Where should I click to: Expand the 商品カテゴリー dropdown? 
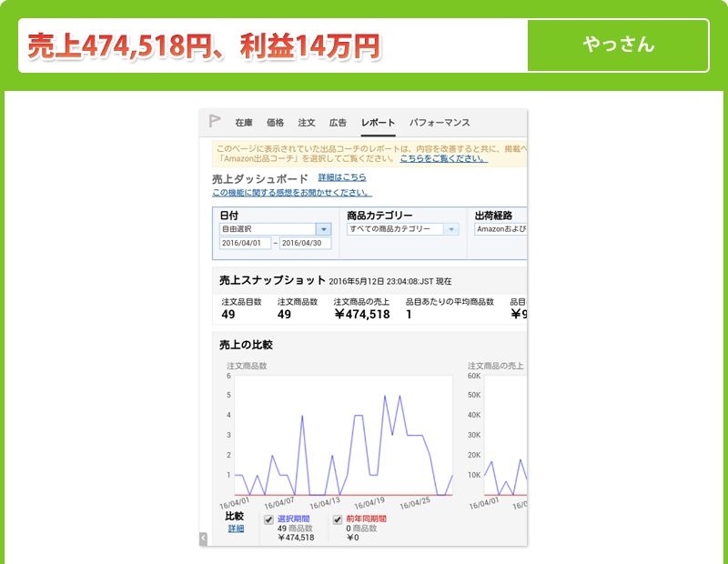(451, 229)
